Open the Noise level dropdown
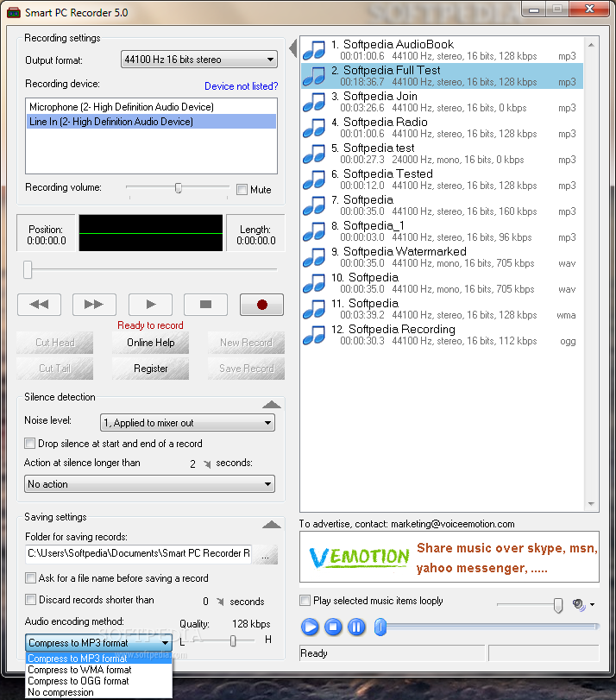Viewport: 616px width, 700px height. (187, 423)
